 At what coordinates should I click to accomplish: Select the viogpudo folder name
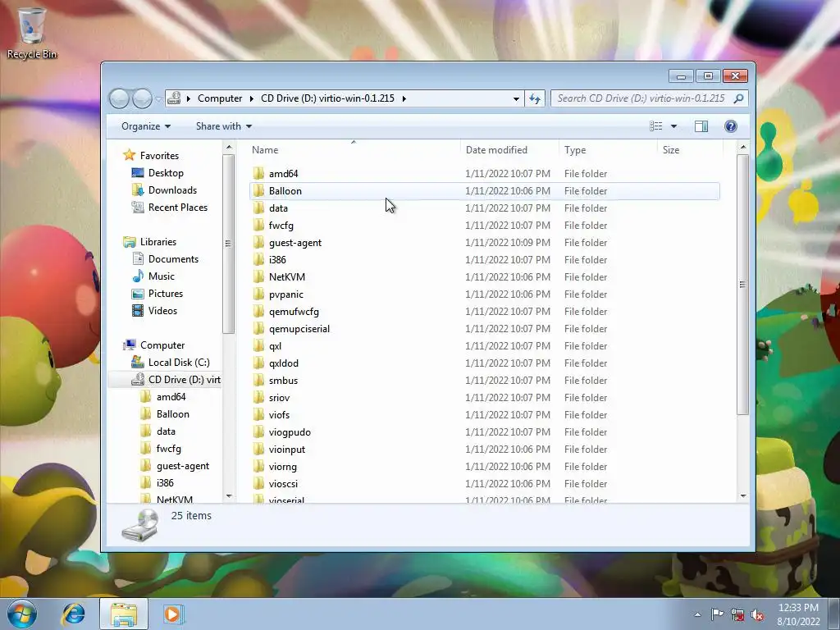pyautogui.click(x=290, y=431)
